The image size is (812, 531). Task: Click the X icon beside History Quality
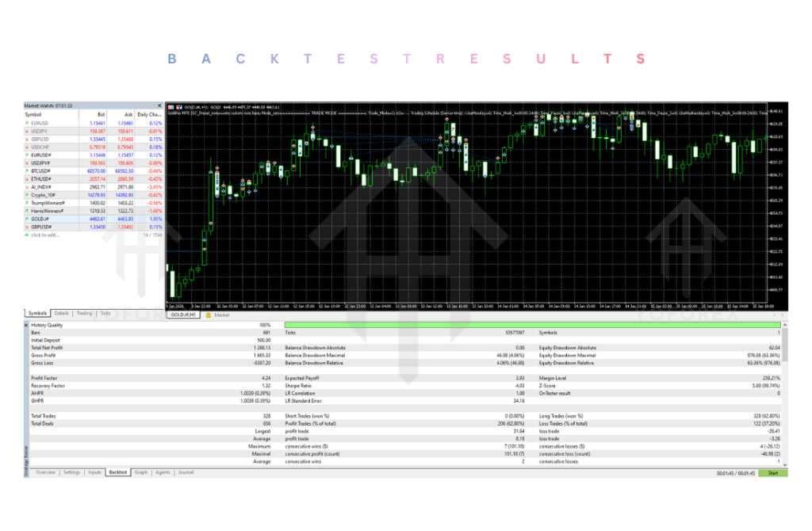[26, 325]
